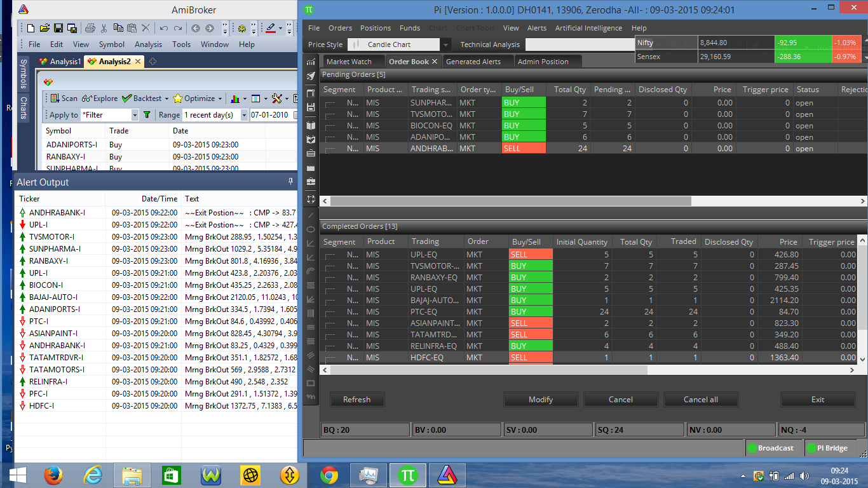Click the Pi Bridge green status indicator

point(811,448)
